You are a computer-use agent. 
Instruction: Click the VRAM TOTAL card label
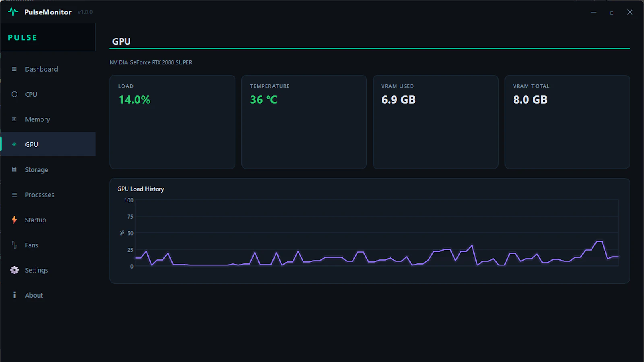pos(531,86)
